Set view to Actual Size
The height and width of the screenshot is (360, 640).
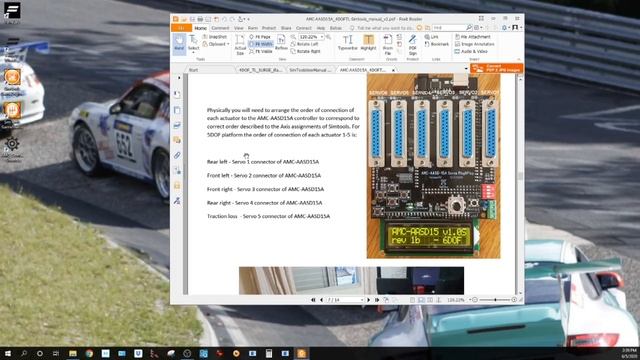(240, 45)
